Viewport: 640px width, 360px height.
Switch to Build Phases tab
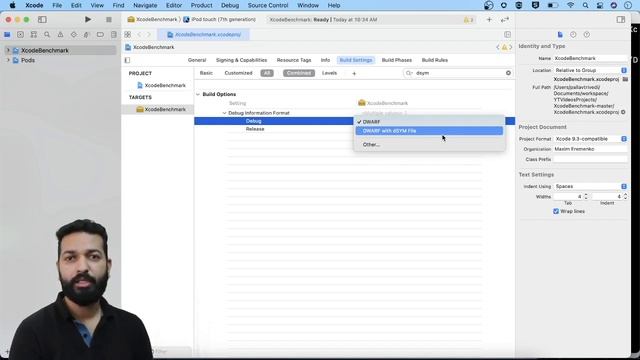coord(397,60)
